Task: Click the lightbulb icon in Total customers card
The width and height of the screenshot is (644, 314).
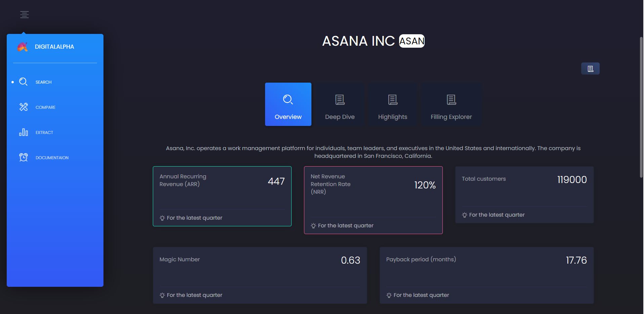Action: (465, 215)
